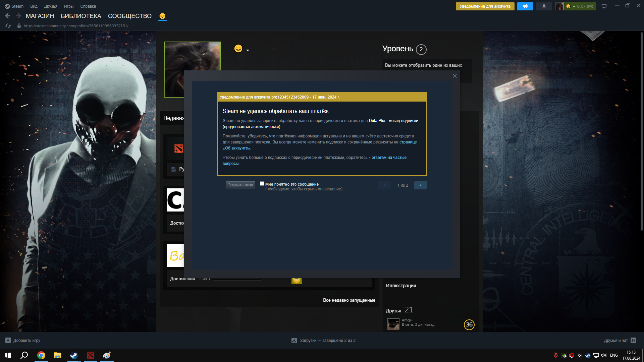Image resolution: width=644 pixels, height=362 pixels.
Task: Click the ENG language indicator
Action: tap(614, 355)
